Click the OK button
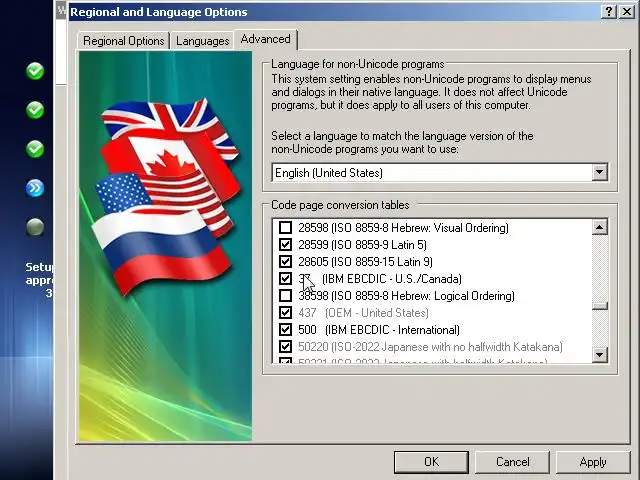This screenshot has height=480, width=640. coord(431,462)
